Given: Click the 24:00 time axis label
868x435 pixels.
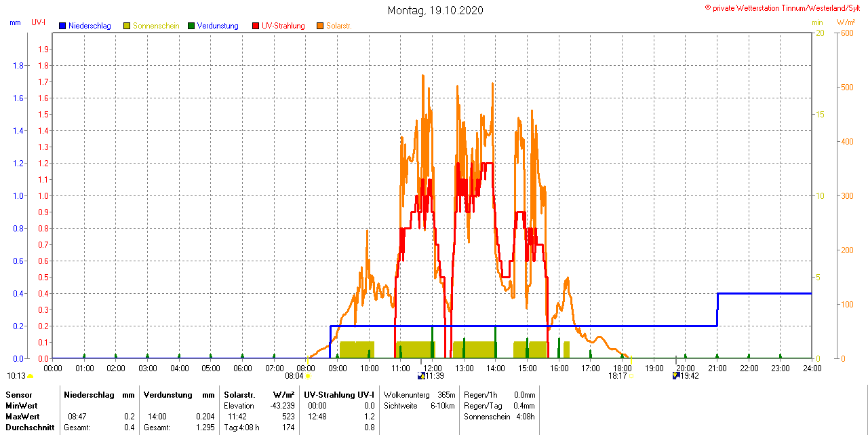Looking at the screenshot, I should coord(812,368).
